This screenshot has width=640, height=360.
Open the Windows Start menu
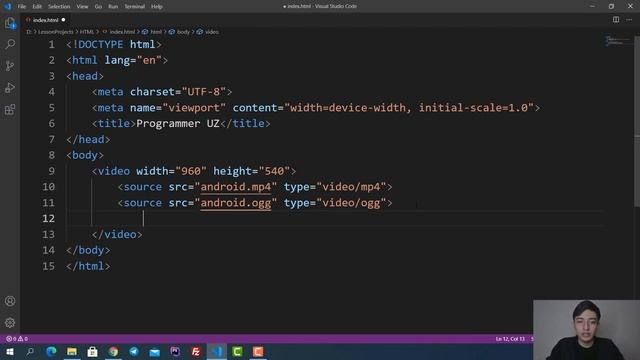point(10,351)
